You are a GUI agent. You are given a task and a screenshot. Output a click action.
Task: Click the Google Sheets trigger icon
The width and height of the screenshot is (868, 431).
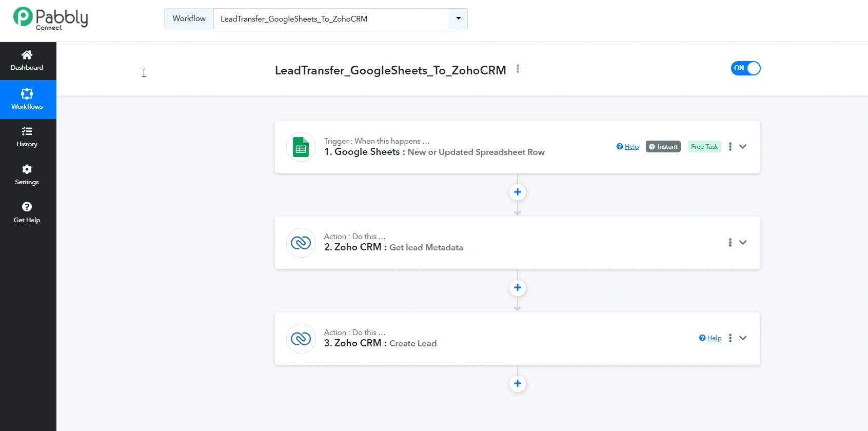click(301, 147)
